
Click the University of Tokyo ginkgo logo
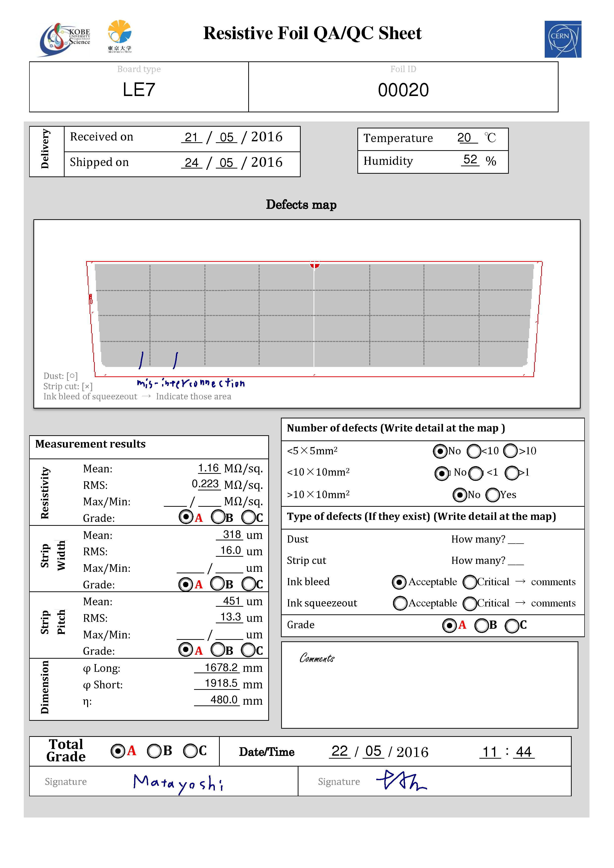(120, 36)
